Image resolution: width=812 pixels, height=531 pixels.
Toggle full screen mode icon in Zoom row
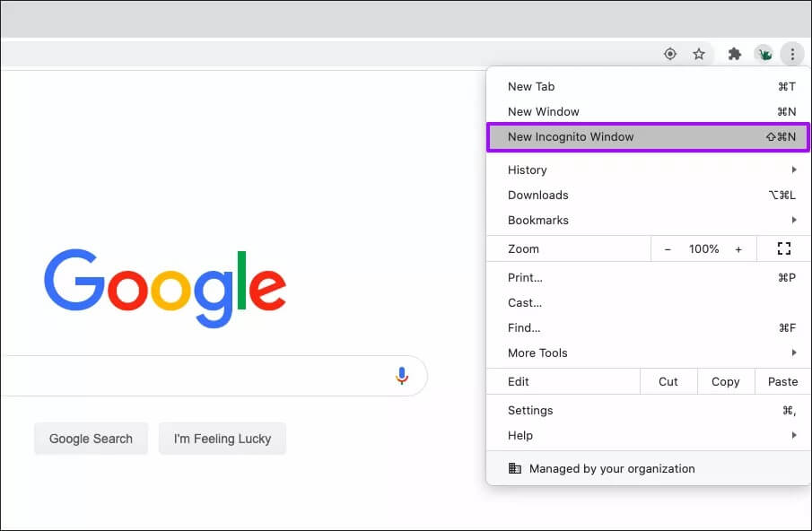(784, 249)
